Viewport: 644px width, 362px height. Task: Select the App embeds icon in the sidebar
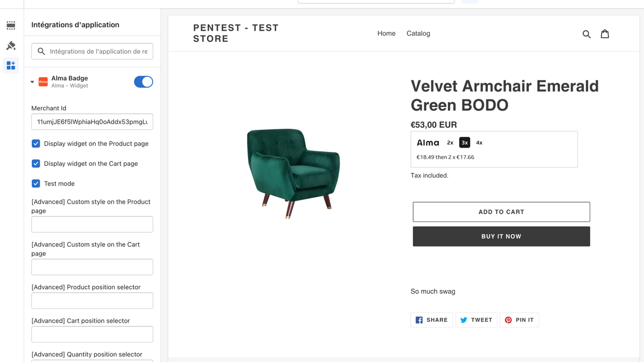coord(11,65)
